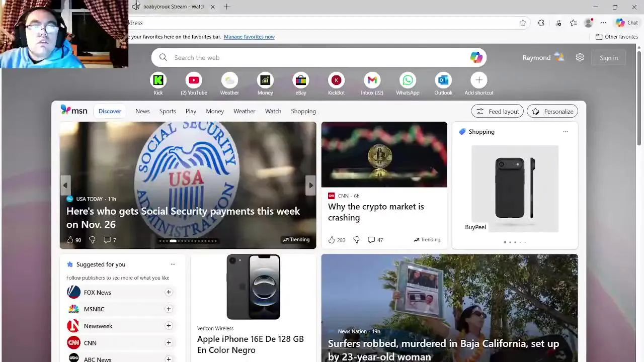644x362 pixels.
Task: Follow FOX News with plus button
Action: (x=169, y=292)
